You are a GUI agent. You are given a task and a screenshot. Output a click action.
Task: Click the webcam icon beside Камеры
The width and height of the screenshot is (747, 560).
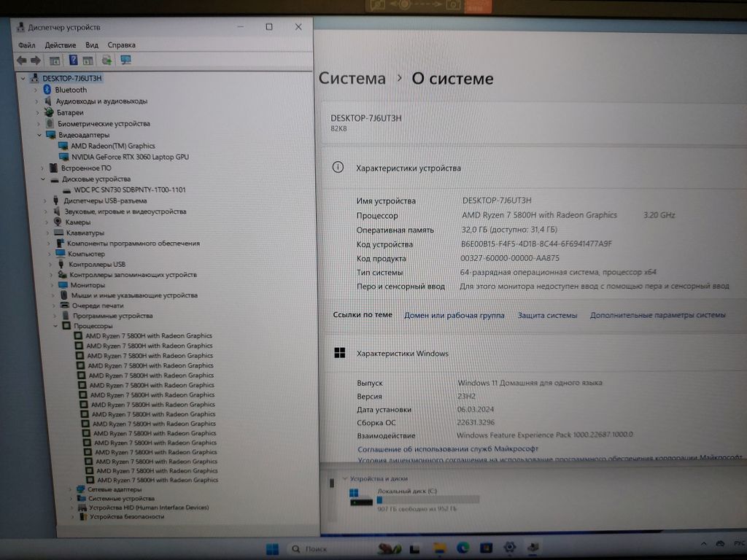58,222
